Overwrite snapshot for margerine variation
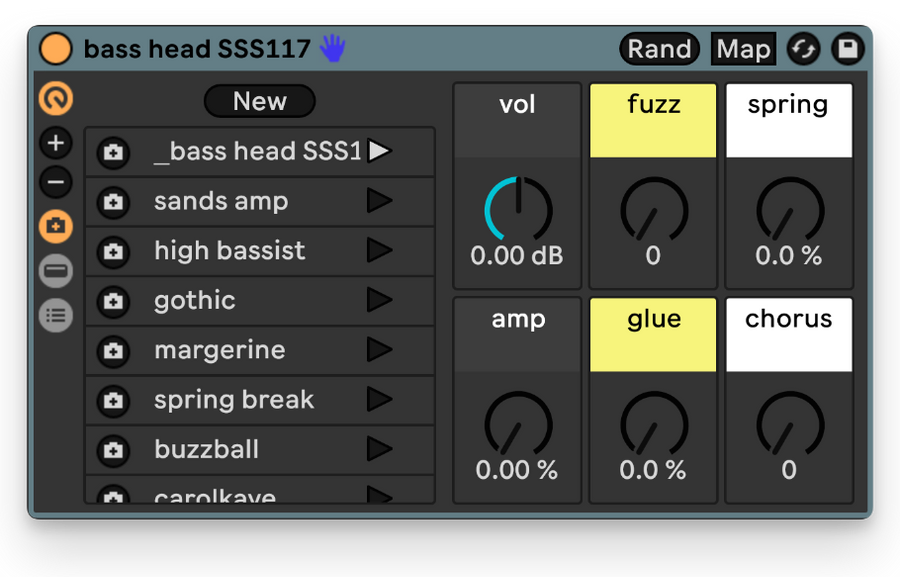 113,351
